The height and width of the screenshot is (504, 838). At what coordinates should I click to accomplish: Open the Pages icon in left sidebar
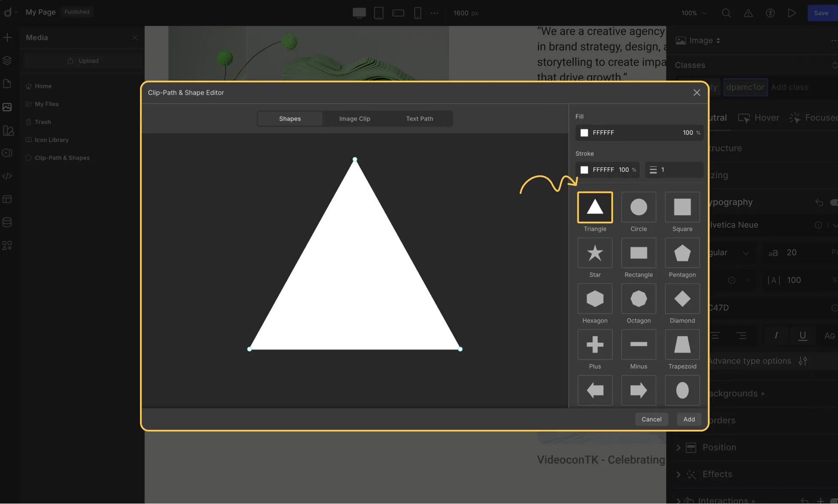click(7, 84)
